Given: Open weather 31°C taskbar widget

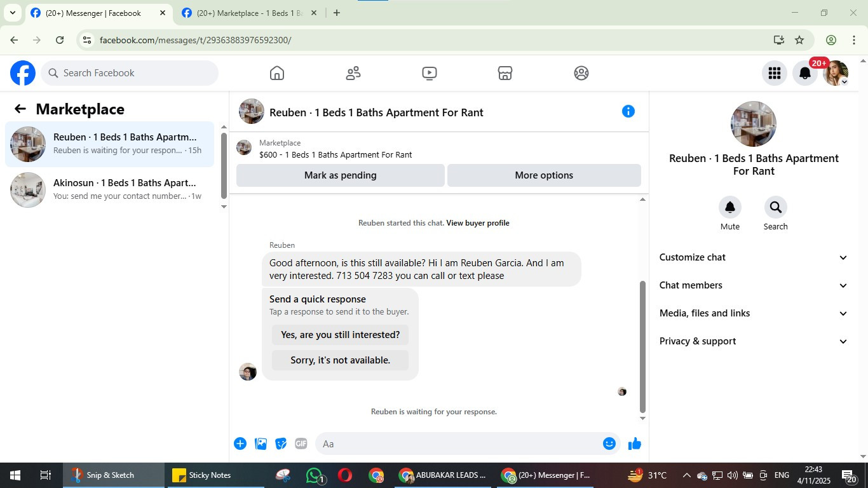Looking at the screenshot, I should pyautogui.click(x=648, y=475).
